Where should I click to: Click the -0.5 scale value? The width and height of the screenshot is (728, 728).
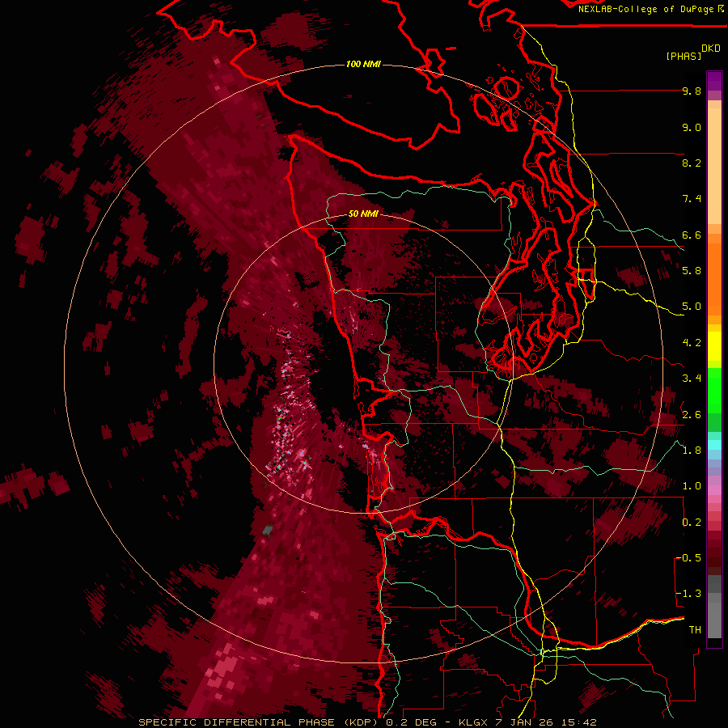click(x=689, y=558)
